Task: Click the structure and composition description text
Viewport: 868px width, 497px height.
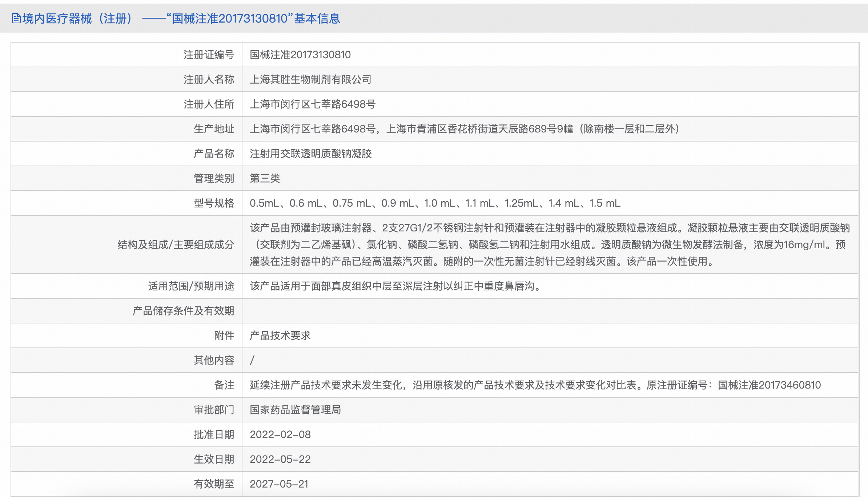Action: tap(549, 244)
